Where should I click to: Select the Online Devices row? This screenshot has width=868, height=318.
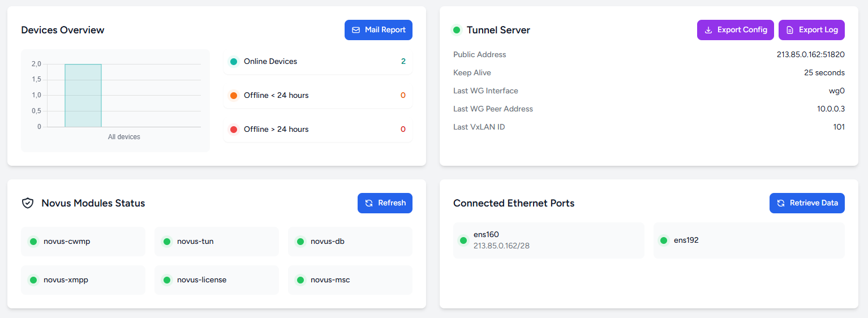[x=318, y=62]
